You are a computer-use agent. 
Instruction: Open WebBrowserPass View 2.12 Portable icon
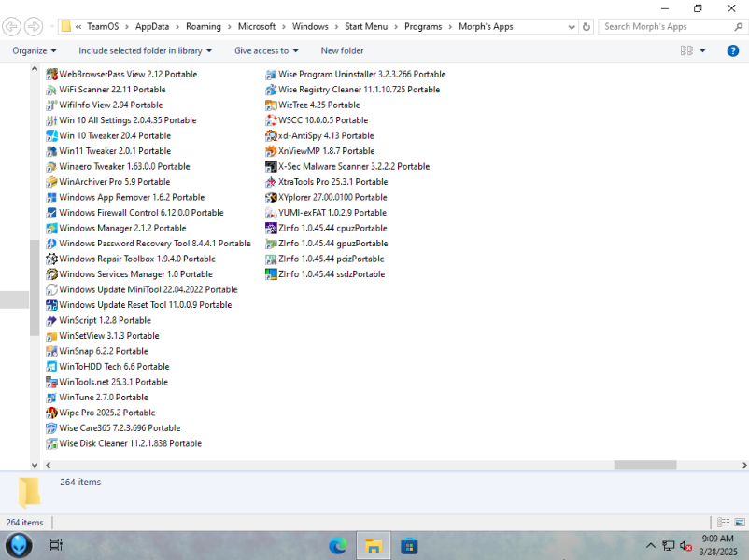(x=51, y=75)
